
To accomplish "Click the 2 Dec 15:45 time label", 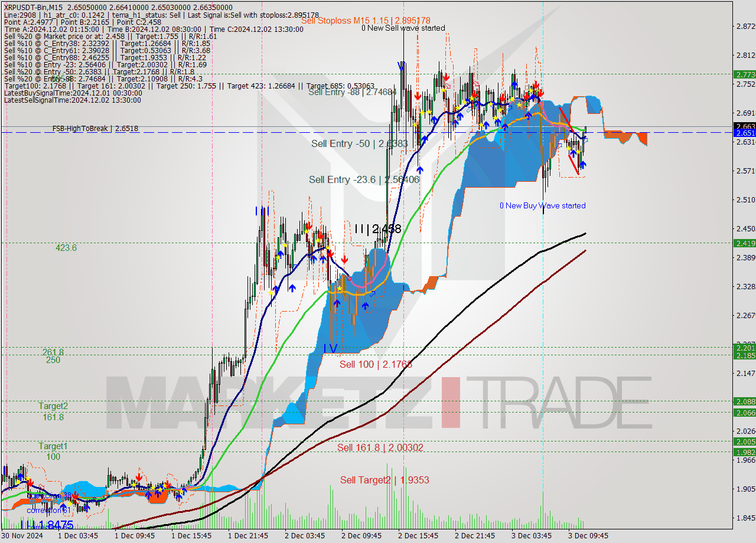I will coord(418,536).
